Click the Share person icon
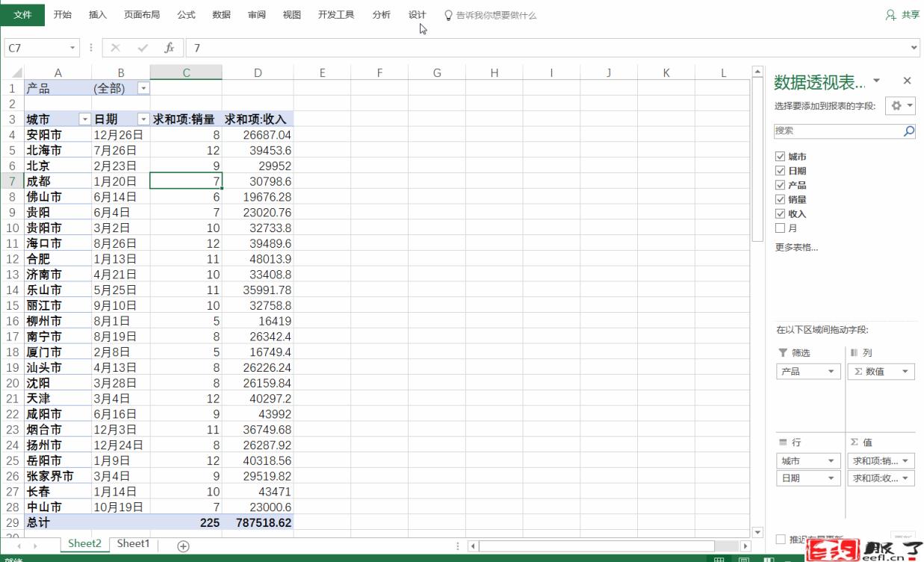Screen dimensions: 924x562 tap(890, 15)
